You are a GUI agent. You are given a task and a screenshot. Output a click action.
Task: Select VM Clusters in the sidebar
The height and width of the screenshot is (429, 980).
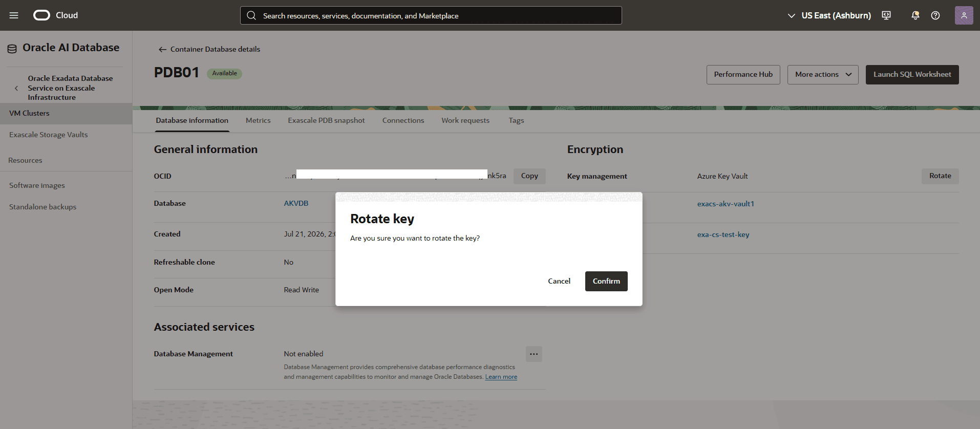[66, 113]
